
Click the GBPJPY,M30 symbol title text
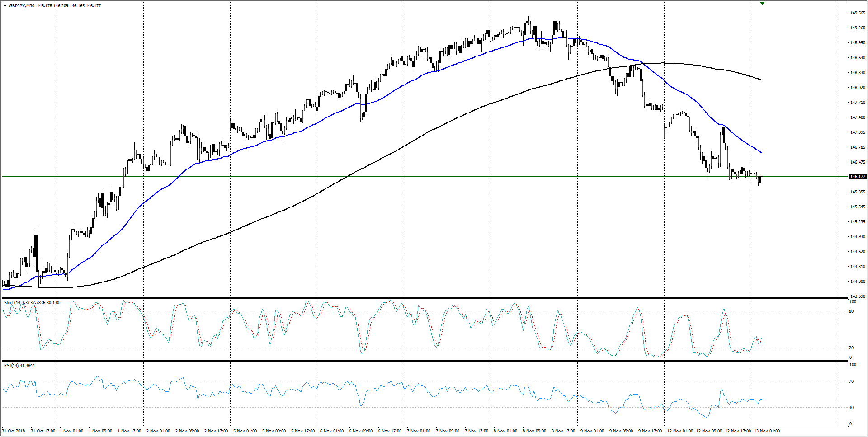pos(21,6)
